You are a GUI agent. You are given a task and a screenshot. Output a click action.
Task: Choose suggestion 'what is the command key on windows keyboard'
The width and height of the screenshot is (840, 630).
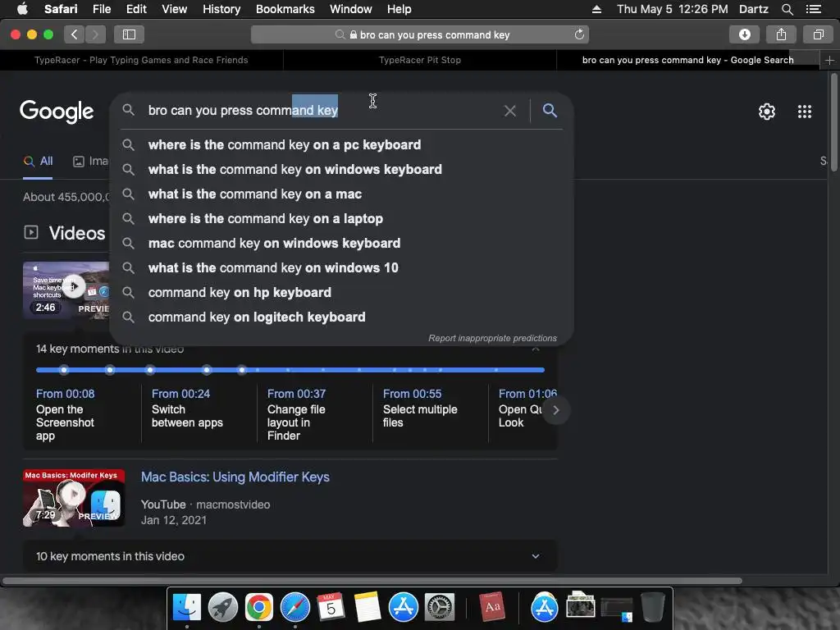pos(341,169)
